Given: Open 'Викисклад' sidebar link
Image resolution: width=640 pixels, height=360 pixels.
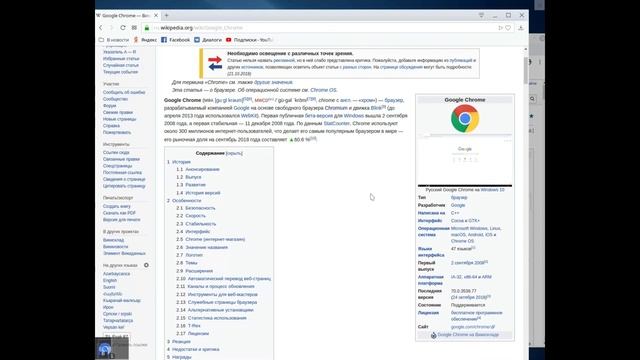Looking at the screenshot, I should coord(113,240).
